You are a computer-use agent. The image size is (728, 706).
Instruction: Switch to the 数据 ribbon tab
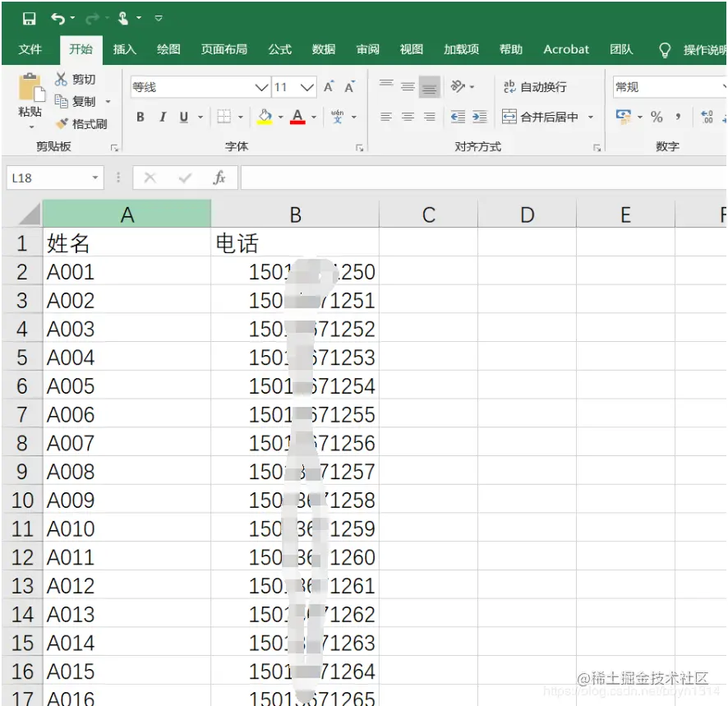324,49
